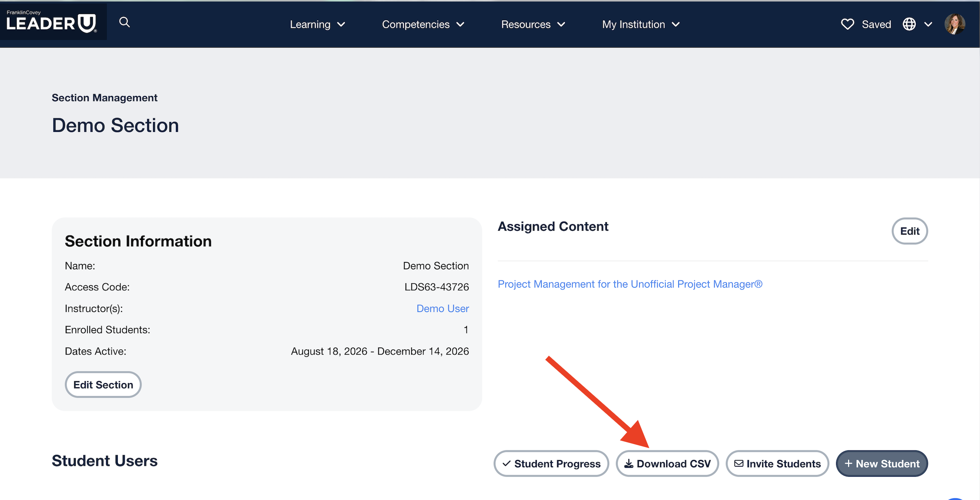Select the access code LDS63-43726 text
Image resolution: width=980 pixels, height=500 pixels.
pyautogui.click(x=436, y=287)
